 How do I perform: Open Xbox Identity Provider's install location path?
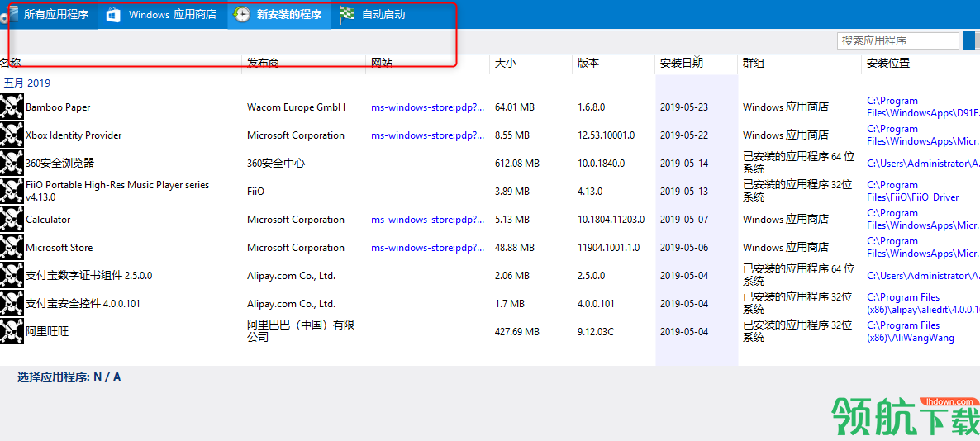pos(922,135)
